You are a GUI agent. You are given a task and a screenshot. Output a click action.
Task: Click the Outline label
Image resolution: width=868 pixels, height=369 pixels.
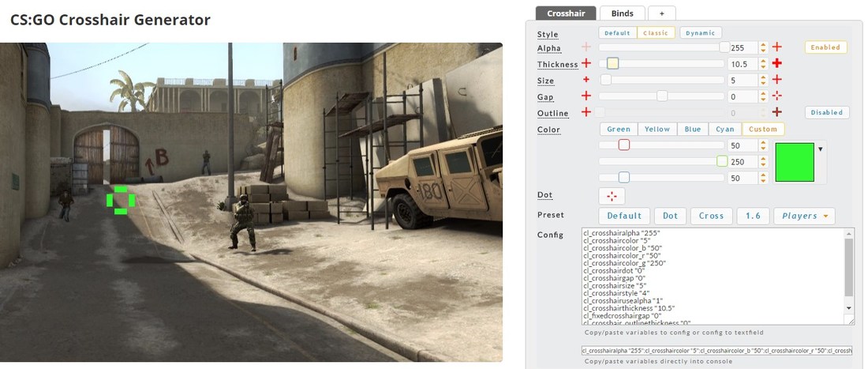click(552, 113)
